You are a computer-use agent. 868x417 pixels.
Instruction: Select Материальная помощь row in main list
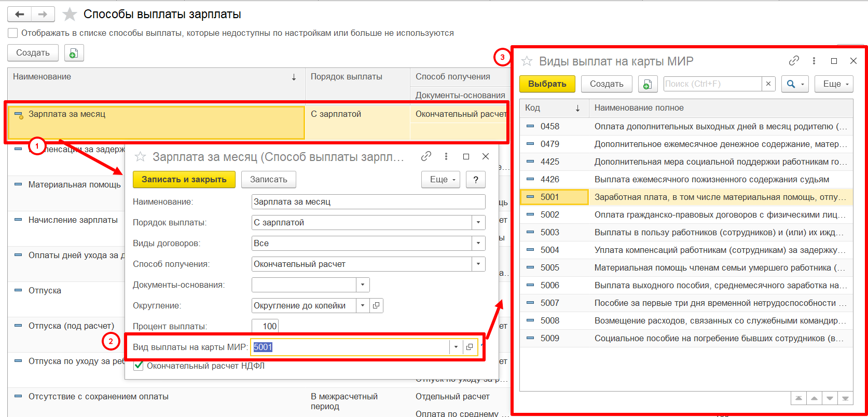click(74, 185)
